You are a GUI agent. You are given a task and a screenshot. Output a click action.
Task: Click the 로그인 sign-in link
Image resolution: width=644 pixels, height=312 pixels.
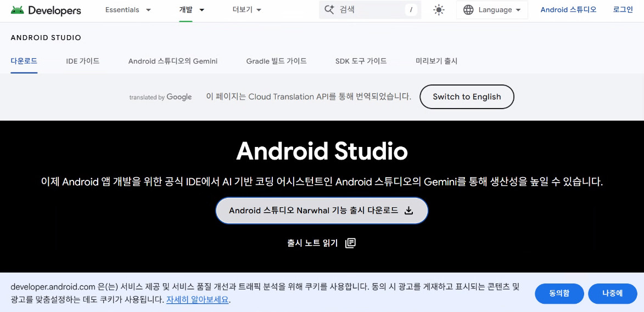(x=623, y=10)
